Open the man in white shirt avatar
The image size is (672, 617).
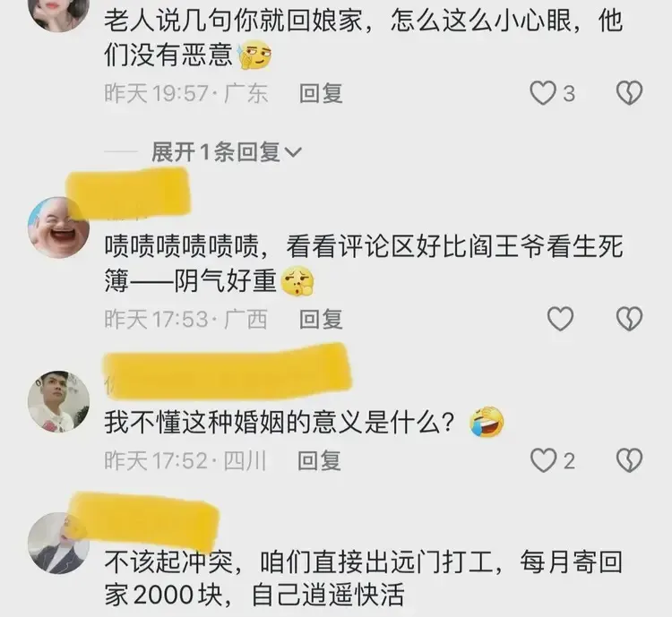(x=59, y=401)
